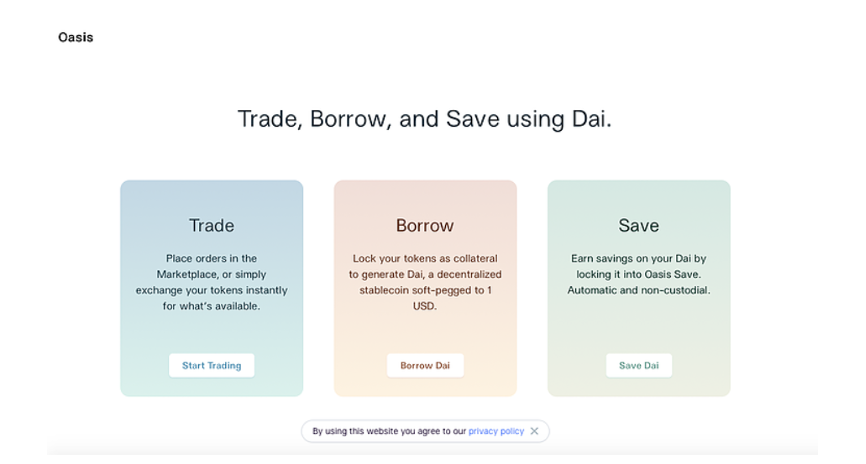Screen dimensions: 866x464
Task: Click the Borrow Dai button
Action: point(425,365)
